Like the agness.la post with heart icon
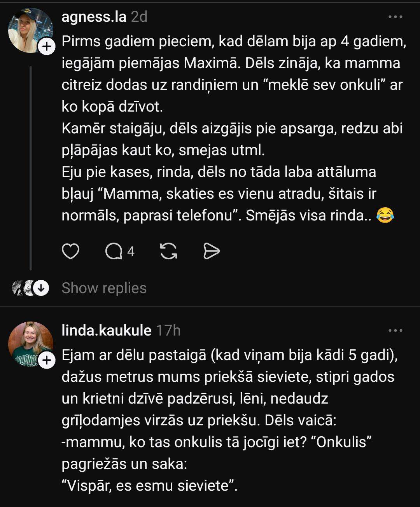The image size is (420, 507). pos(71,252)
